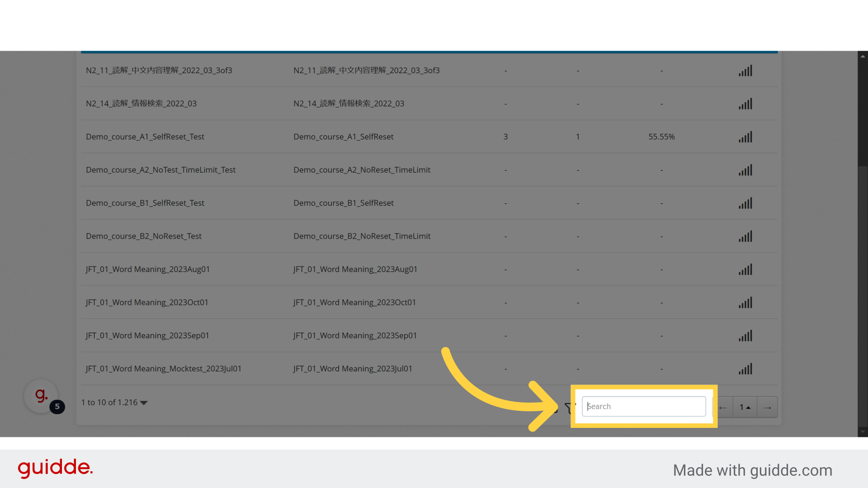868x488 pixels.
Task: Open statistics chart for N2_11 row
Action: click(x=745, y=71)
